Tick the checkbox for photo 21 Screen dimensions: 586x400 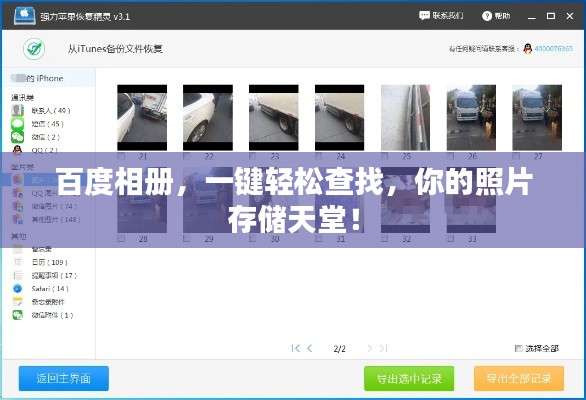click(121, 156)
